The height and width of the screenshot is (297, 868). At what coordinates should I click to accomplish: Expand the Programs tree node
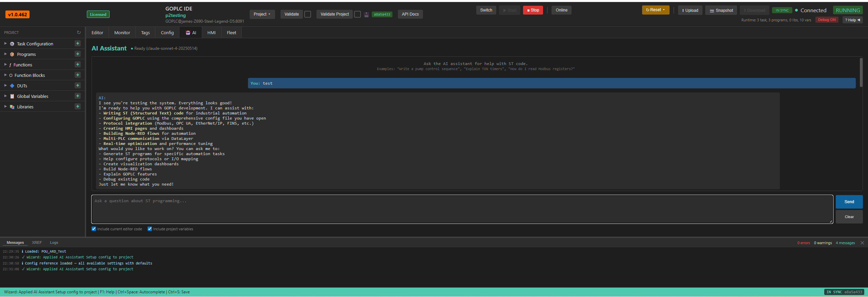click(x=5, y=54)
